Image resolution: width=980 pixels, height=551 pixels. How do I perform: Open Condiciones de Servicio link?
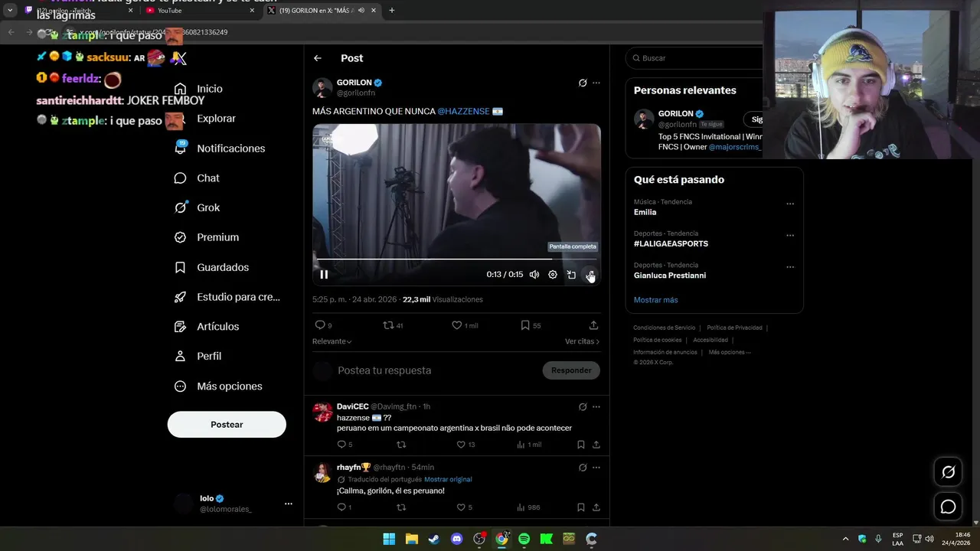click(x=665, y=328)
